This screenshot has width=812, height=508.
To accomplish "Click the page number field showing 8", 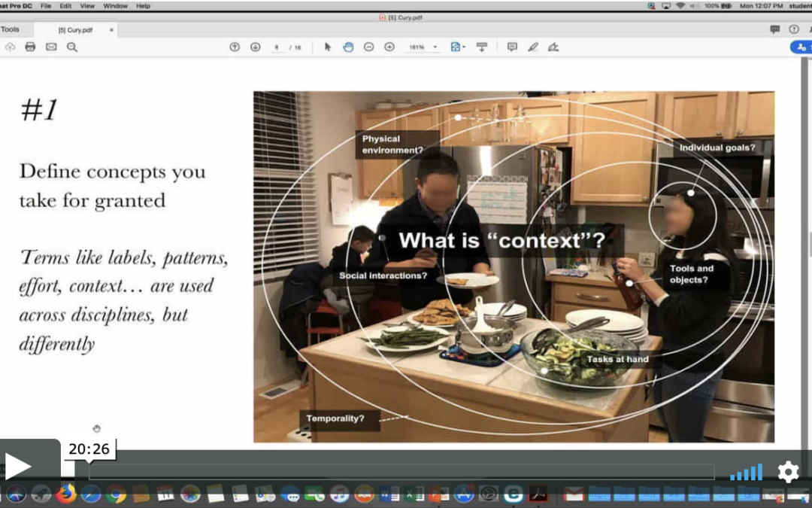I will pos(277,47).
